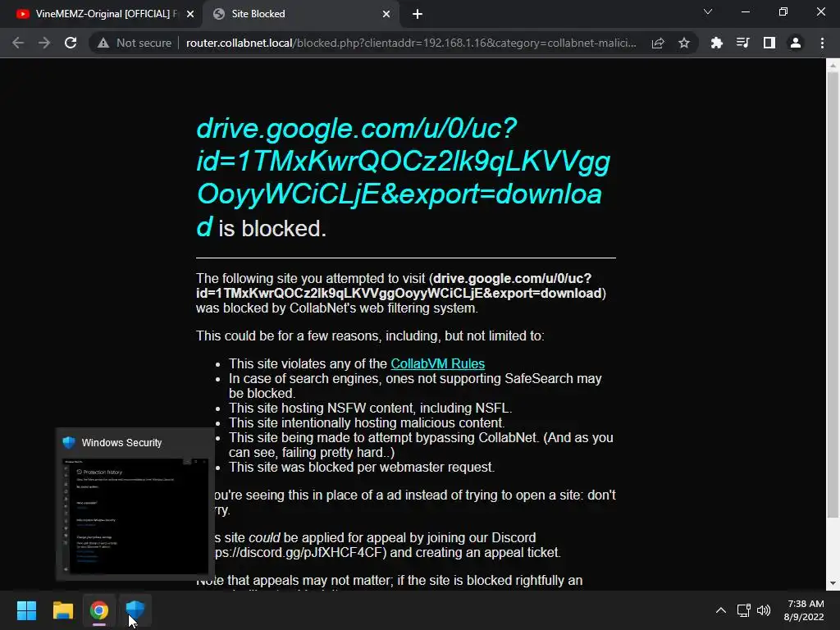
Task: Open the Extensions puzzle icon
Action: (716, 43)
